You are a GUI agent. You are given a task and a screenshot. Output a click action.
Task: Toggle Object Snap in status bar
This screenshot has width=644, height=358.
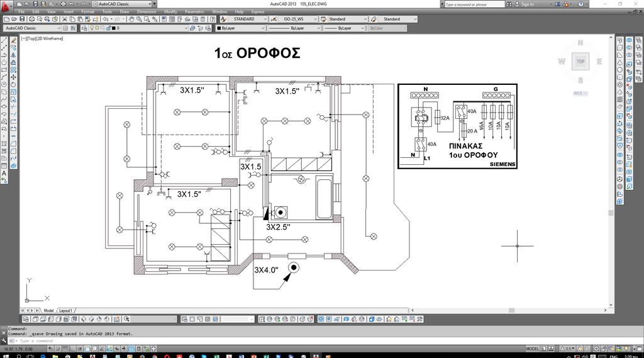tap(87, 349)
